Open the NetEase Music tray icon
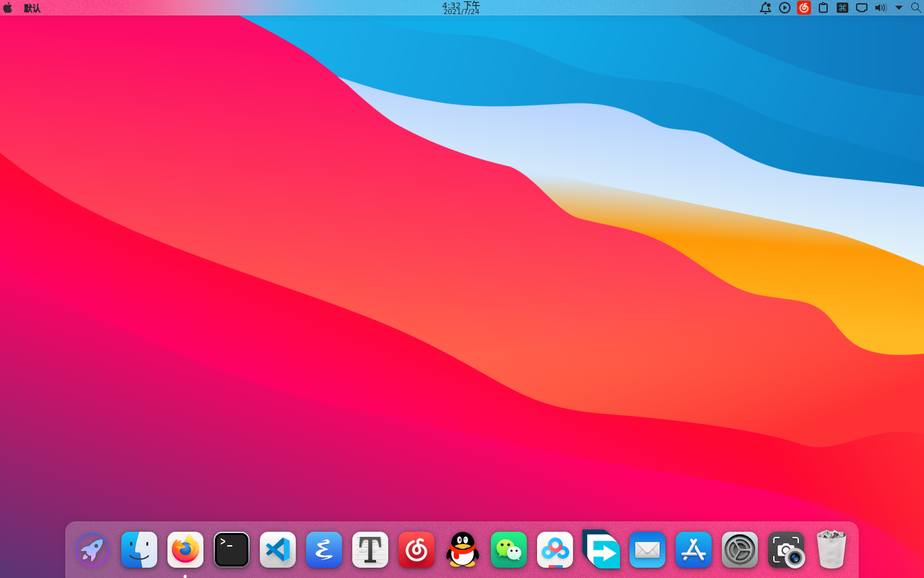Screen dimensions: 924x578 pyautogui.click(x=804, y=8)
